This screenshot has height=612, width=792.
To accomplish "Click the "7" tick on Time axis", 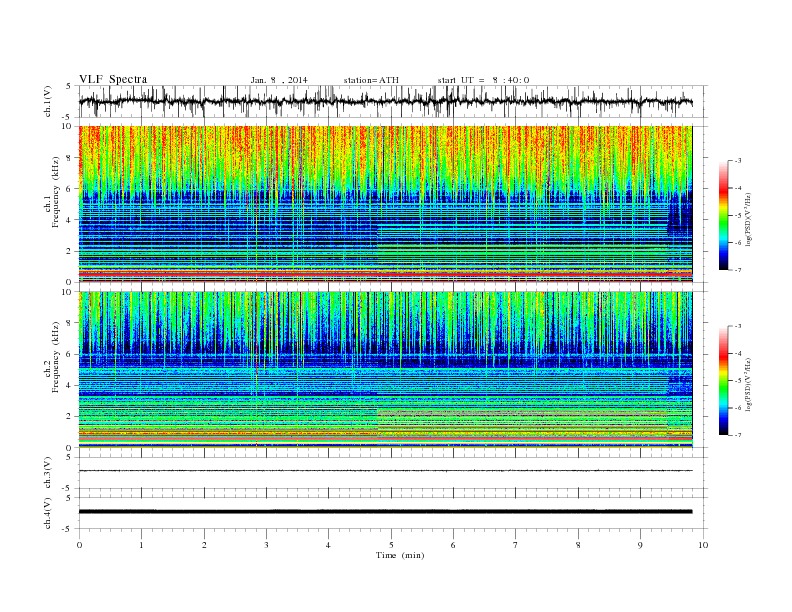I will [x=516, y=545].
